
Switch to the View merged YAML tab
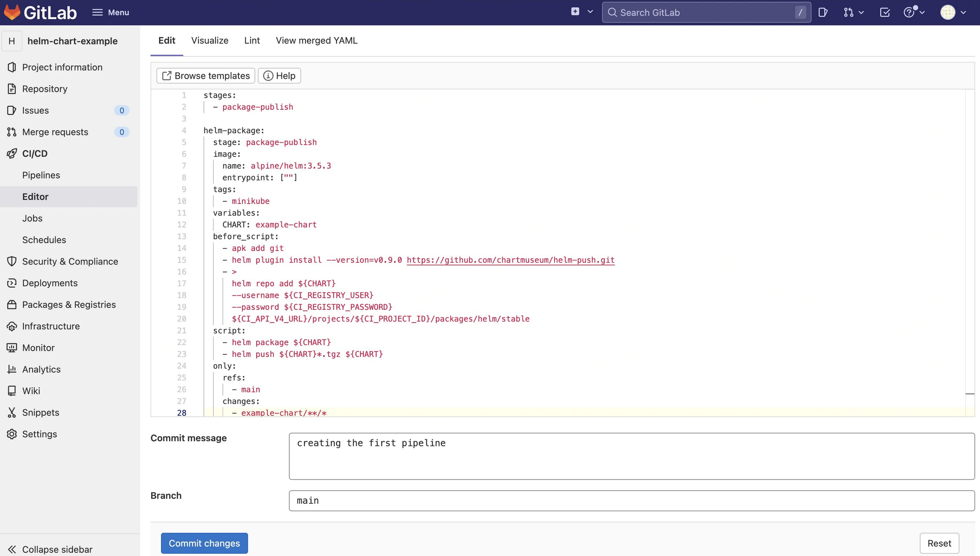tap(317, 41)
